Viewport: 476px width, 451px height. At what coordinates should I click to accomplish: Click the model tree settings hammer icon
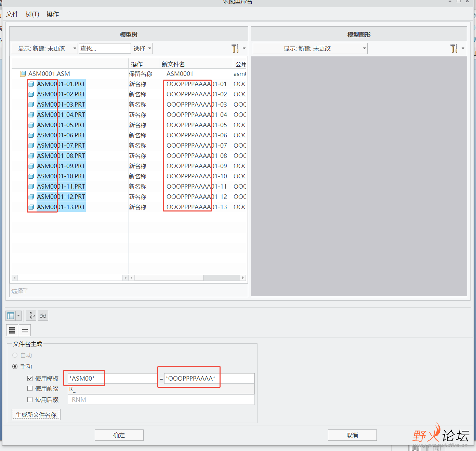235,49
